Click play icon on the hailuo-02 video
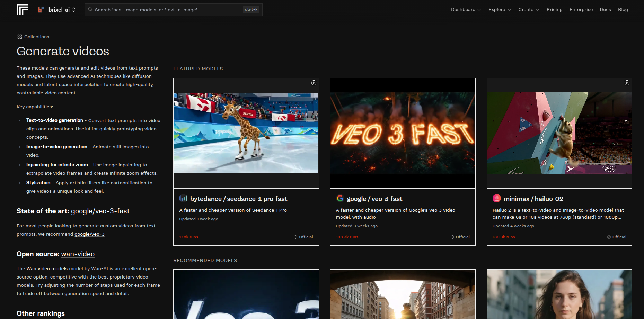The height and width of the screenshot is (319, 644). tap(627, 83)
